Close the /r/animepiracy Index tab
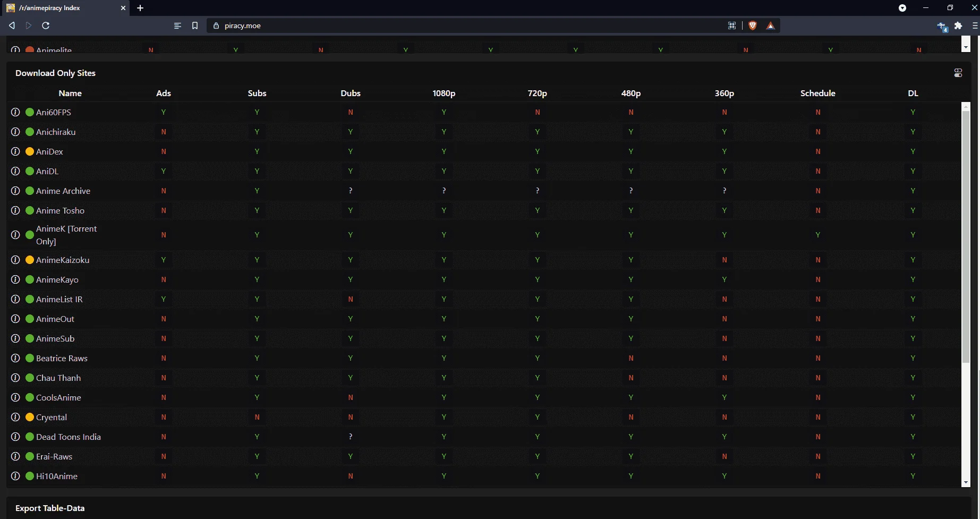The image size is (980, 519). tap(123, 8)
